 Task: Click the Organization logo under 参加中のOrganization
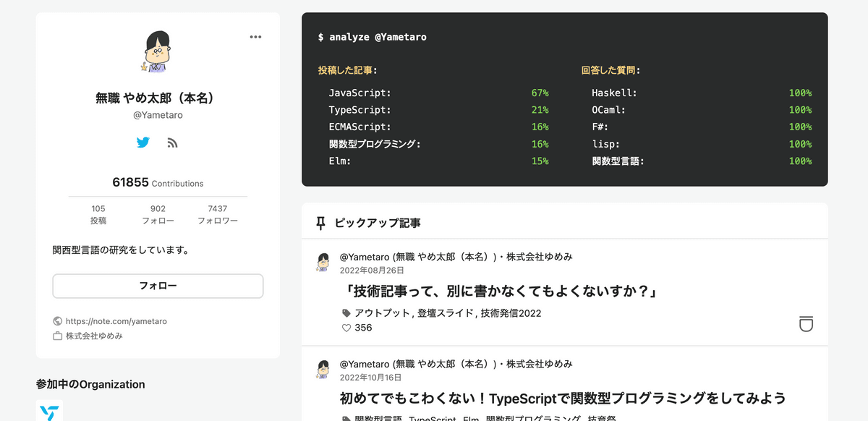pos(49,412)
